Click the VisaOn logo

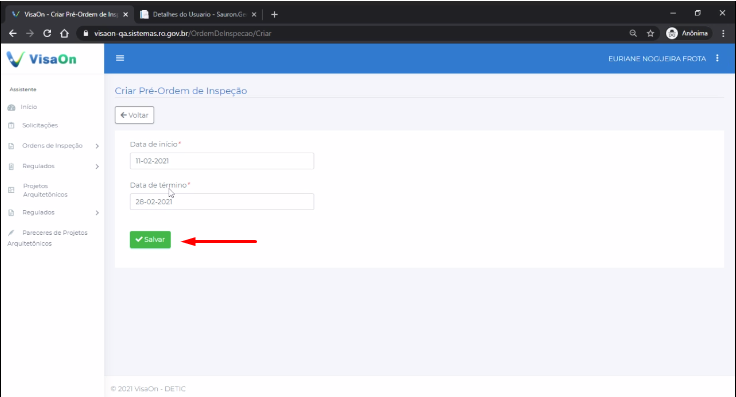pos(41,59)
